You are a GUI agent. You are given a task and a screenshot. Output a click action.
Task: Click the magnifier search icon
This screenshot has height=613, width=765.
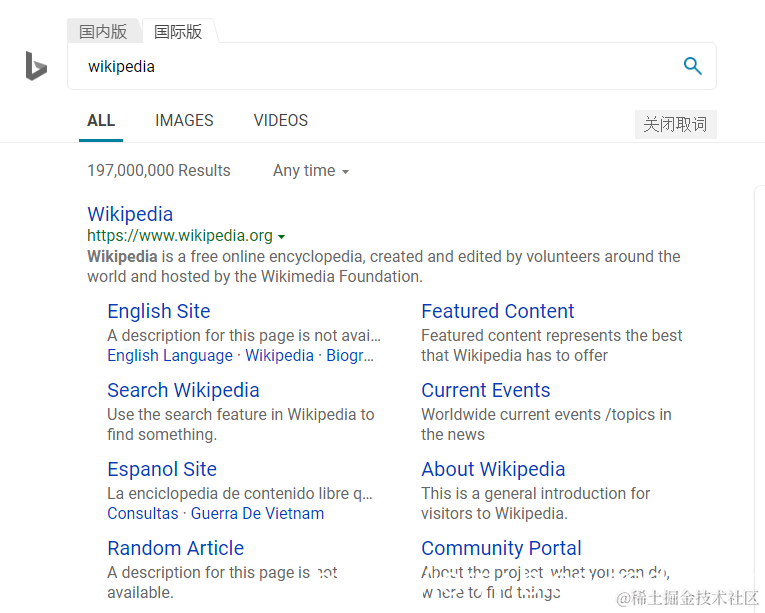692,66
